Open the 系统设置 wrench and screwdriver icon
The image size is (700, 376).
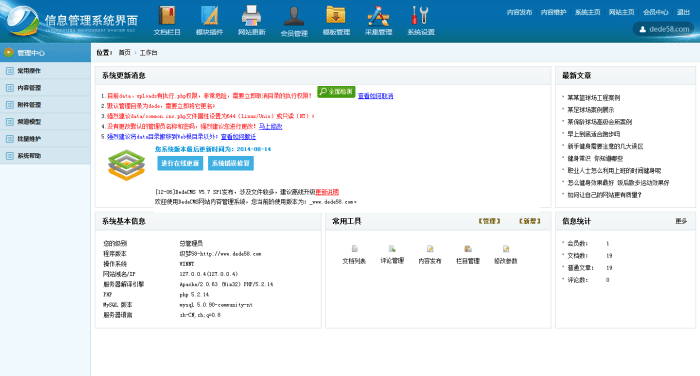420,16
